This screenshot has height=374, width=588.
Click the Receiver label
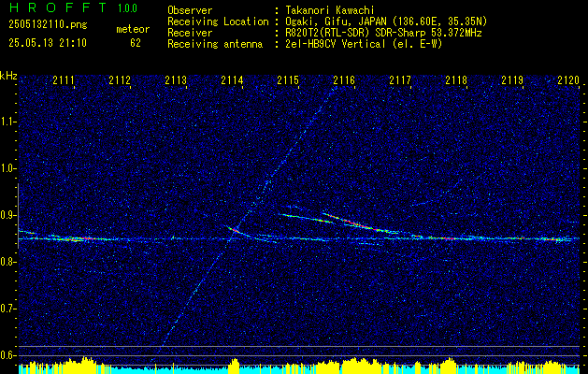pos(190,33)
